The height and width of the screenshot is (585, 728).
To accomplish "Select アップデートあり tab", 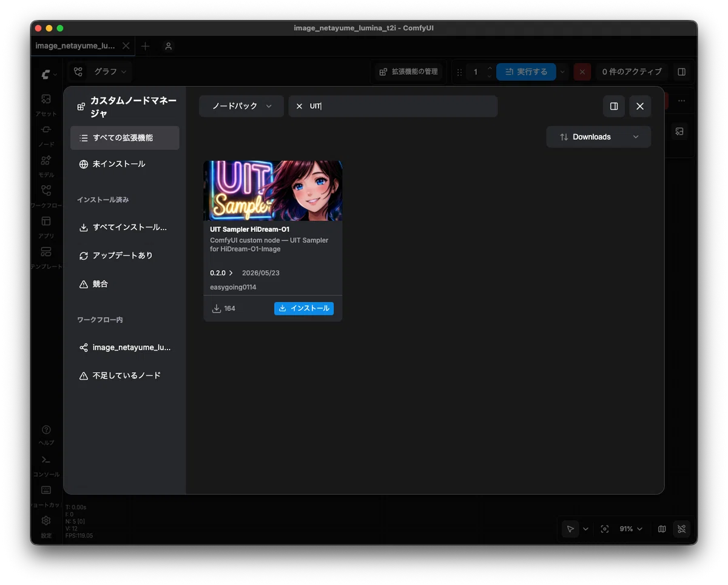I will point(125,255).
